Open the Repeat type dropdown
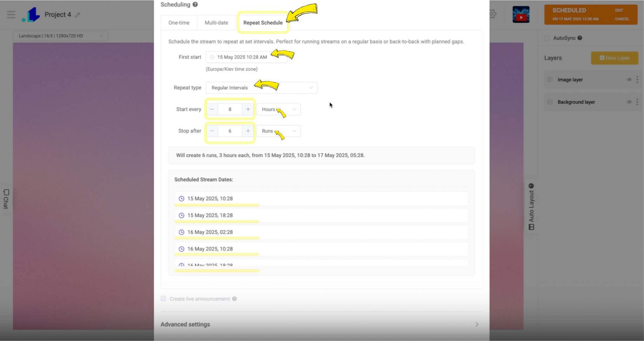This screenshot has height=341, width=644. tap(261, 88)
